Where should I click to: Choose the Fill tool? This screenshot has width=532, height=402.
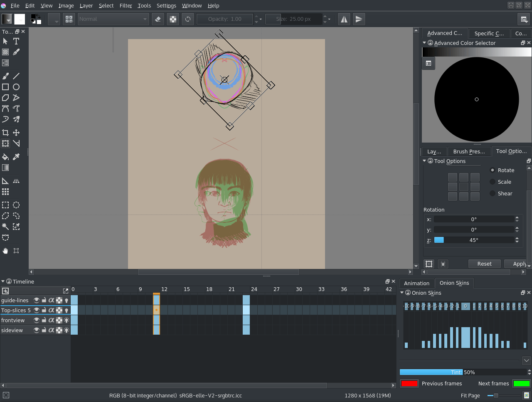6,157
